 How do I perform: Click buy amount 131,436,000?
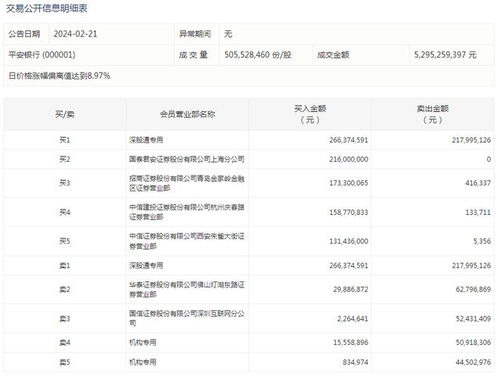tap(349, 241)
